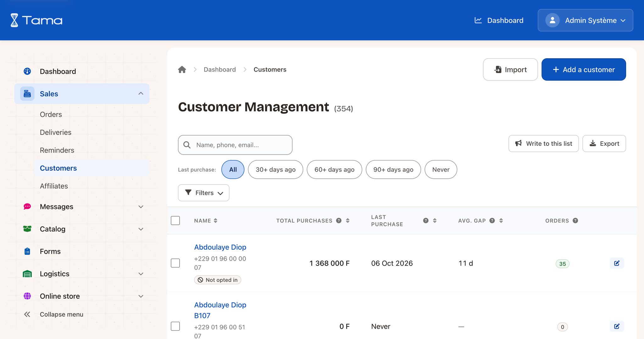Screen dimensions: 644x339
Task: Select the All last purchase filter
Action: pyautogui.click(x=233, y=170)
